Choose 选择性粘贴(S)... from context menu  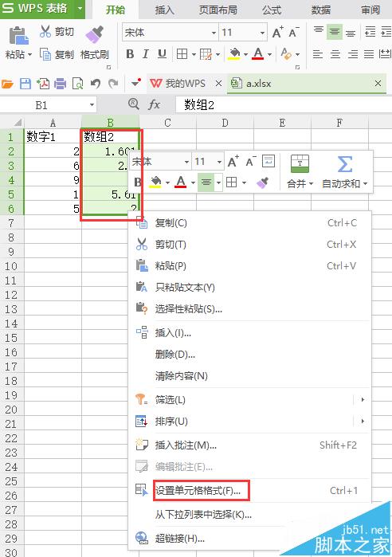click(x=250, y=308)
